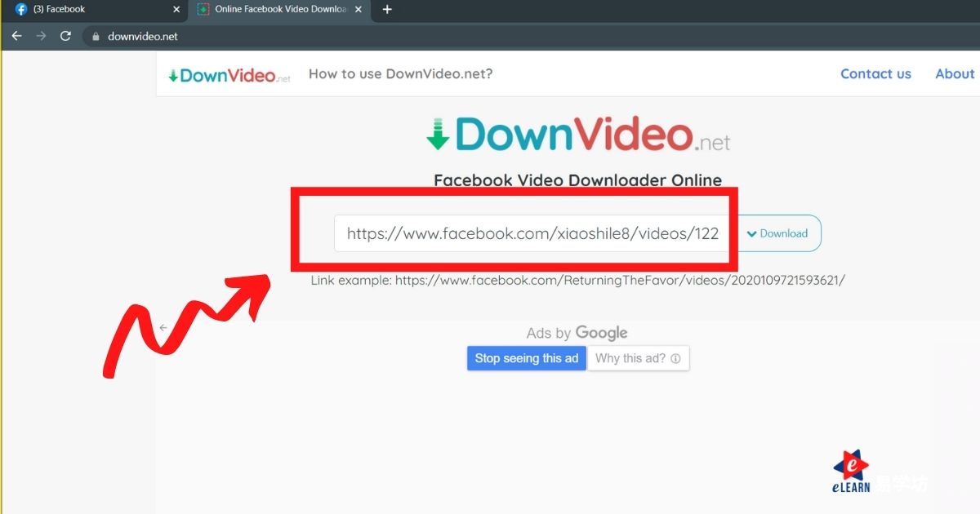Close the Online Facebook Video Downloader tab

click(358, 10)
